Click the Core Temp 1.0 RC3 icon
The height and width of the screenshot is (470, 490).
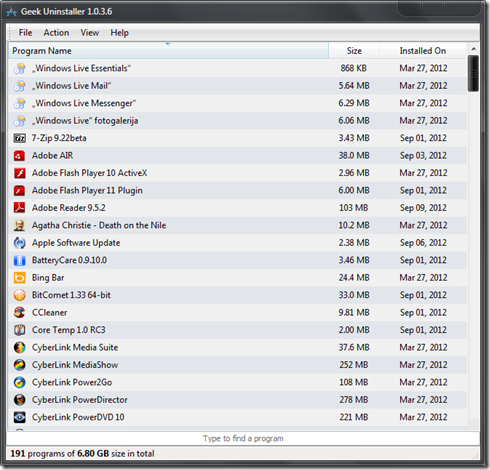19,330
